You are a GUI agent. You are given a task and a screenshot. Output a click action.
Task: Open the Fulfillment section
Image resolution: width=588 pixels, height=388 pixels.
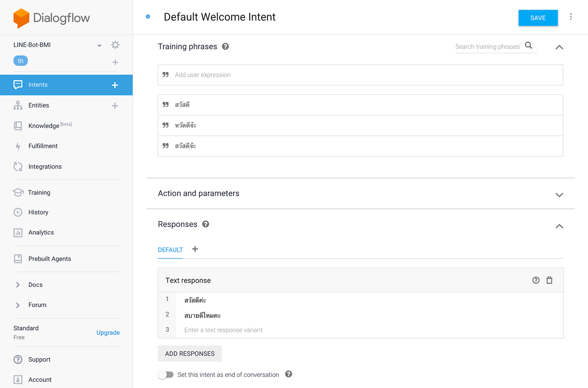[x=43, y=146]
